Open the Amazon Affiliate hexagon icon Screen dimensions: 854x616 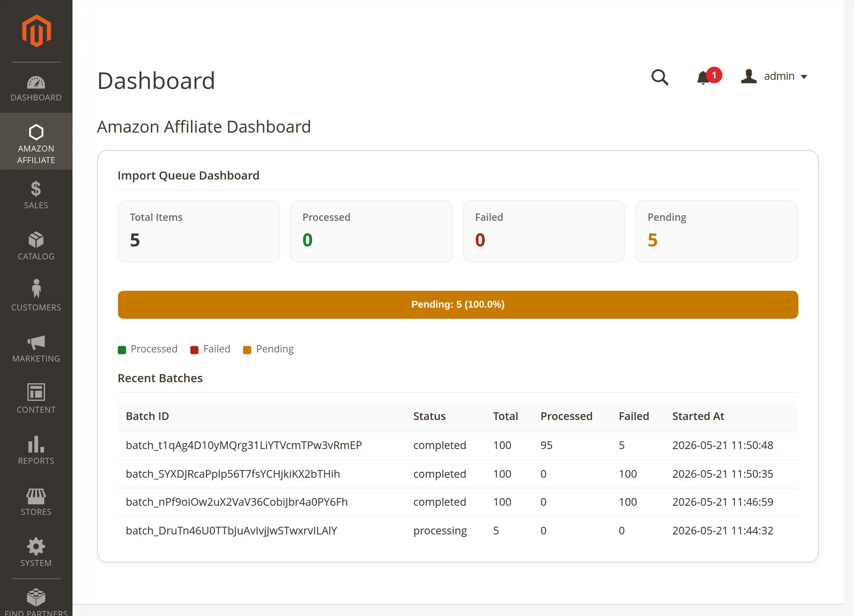(x=36, y=133)
